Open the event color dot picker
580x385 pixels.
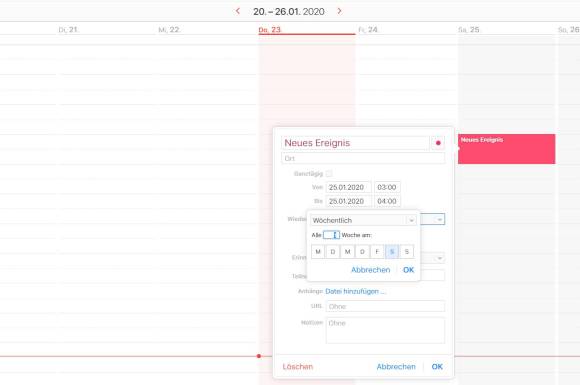pyautogui.click(x=438, y=143)
